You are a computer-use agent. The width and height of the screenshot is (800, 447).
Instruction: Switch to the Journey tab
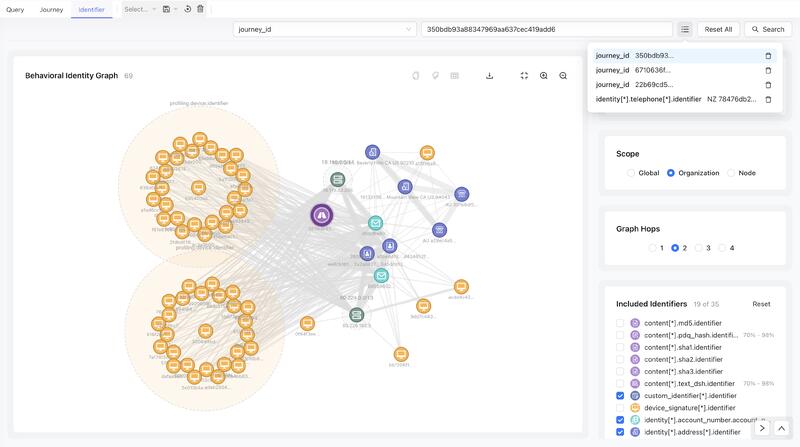pyautogui.click(x=52, y=9)
